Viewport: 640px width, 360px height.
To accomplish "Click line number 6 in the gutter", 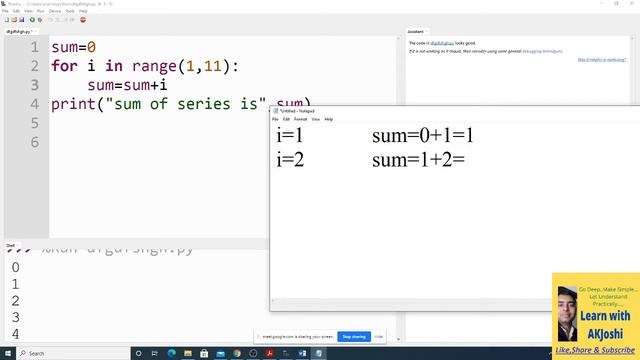I will click(x=35, y=142).
